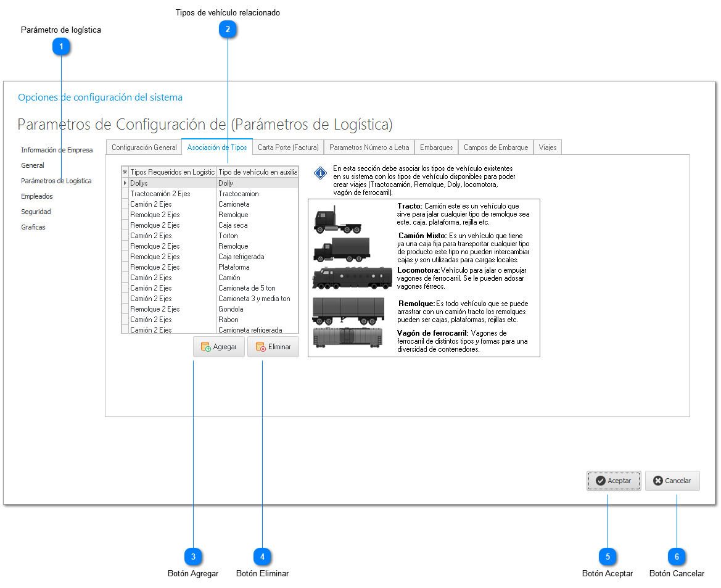Select the Camioneta refrigerada cell
This screenshot has height=588, width=721.
[x=258, y=329]
